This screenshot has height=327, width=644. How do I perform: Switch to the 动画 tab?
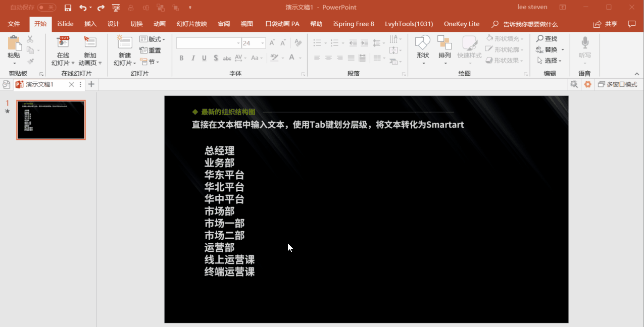tap(160, 24)
